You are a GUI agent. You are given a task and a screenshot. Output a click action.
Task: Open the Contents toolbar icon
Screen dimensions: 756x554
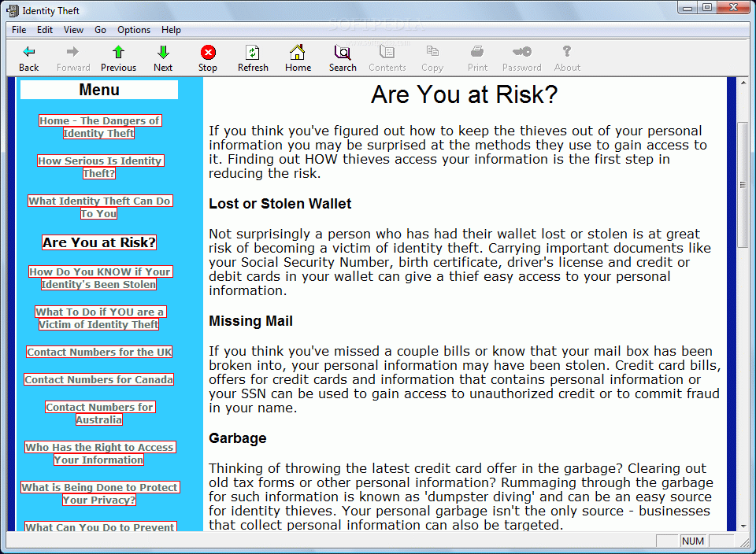tap(387, 52)
